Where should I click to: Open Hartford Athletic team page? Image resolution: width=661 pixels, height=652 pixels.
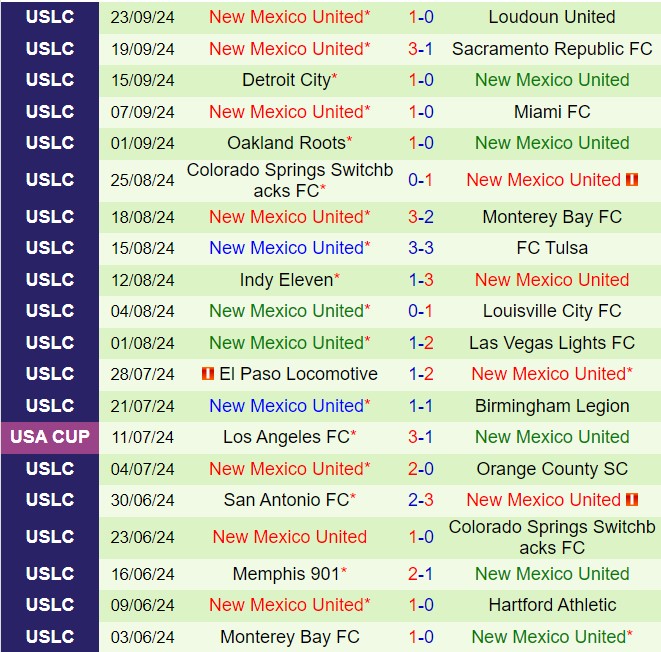pyautogui.click(x=552, y=605)
